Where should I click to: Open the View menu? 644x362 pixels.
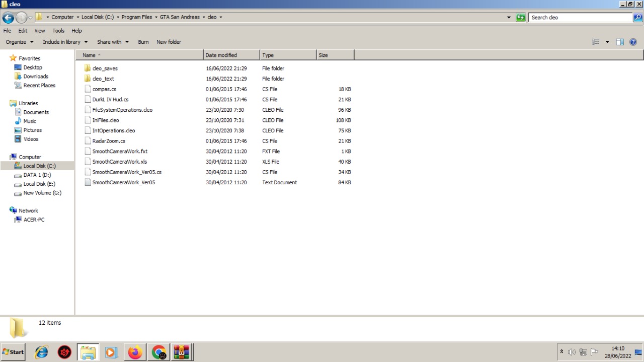click(x=40, y=31)
